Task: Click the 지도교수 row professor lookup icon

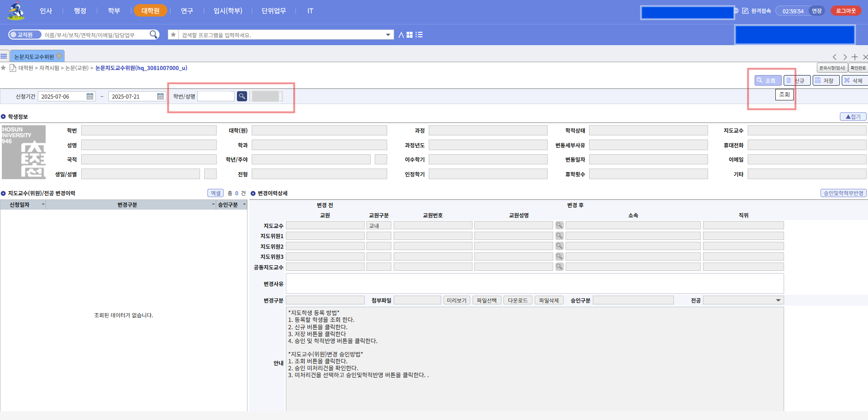Action: 559,225
